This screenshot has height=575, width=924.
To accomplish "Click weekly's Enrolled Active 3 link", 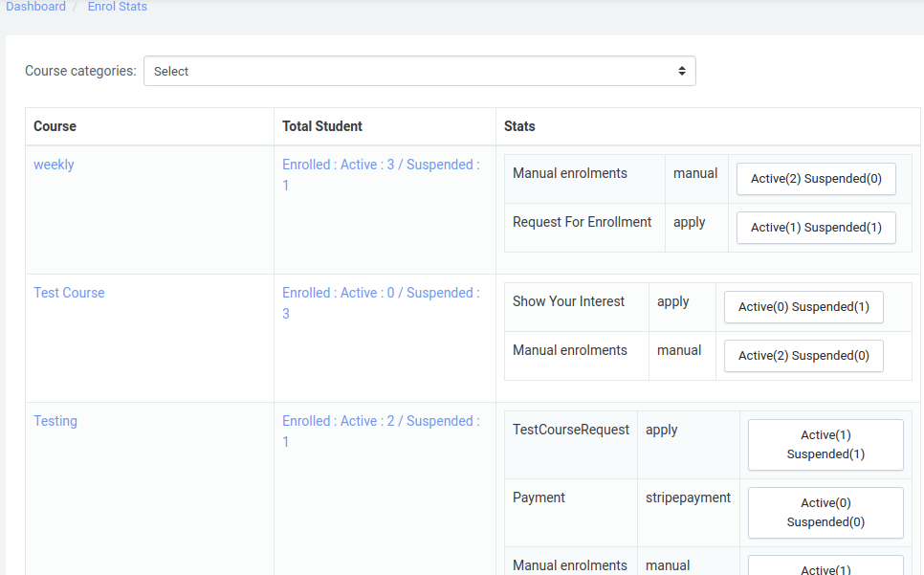I will pos(381,165).
